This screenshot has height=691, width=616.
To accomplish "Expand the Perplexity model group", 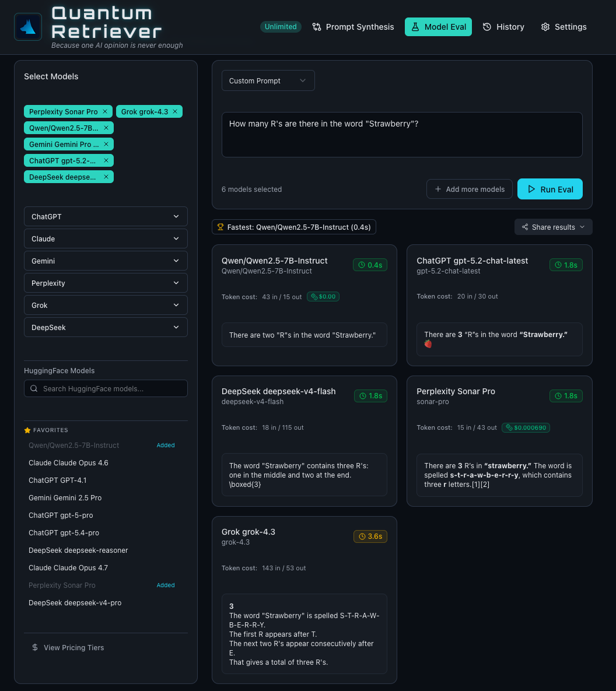I will pyautogui.click(x=106, y=283).
